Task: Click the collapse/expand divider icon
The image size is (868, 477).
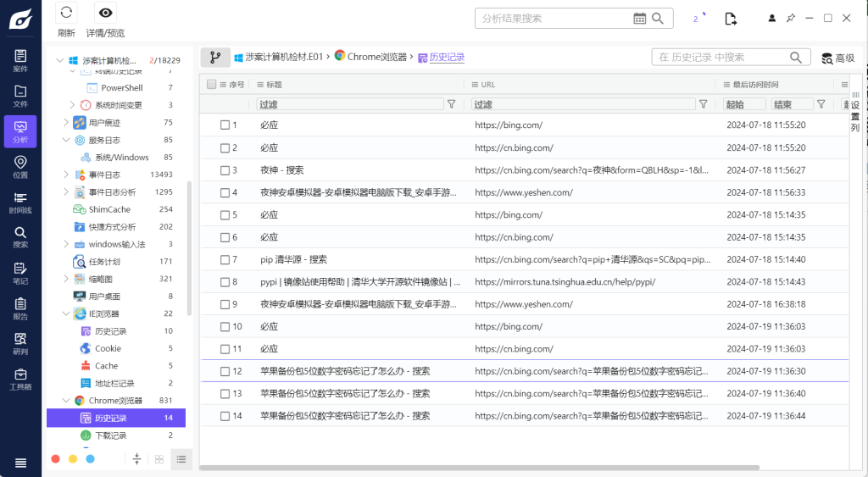Action: click(136, 459)
